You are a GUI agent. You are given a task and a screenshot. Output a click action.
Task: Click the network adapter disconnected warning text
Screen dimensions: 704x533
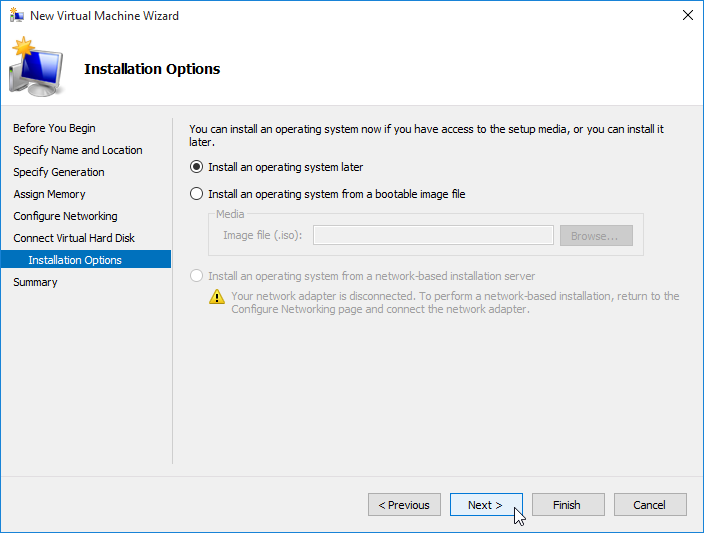coord(455,303)
